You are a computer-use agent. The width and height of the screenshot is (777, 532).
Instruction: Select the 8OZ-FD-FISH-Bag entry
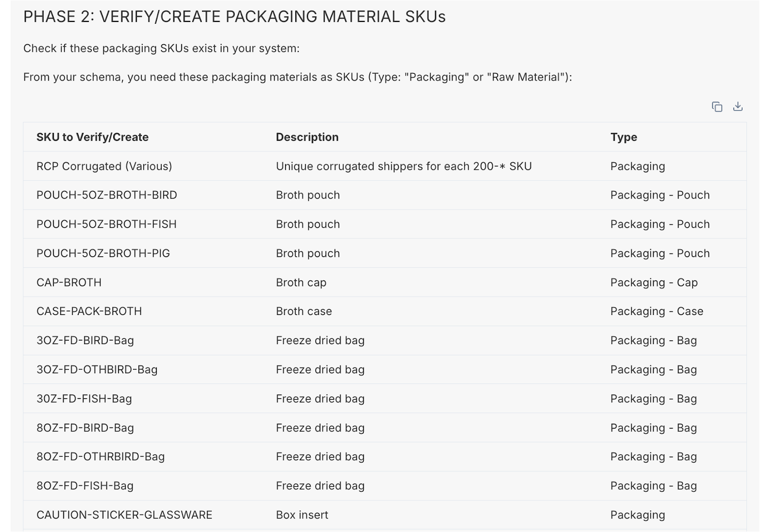coord(84,485)
